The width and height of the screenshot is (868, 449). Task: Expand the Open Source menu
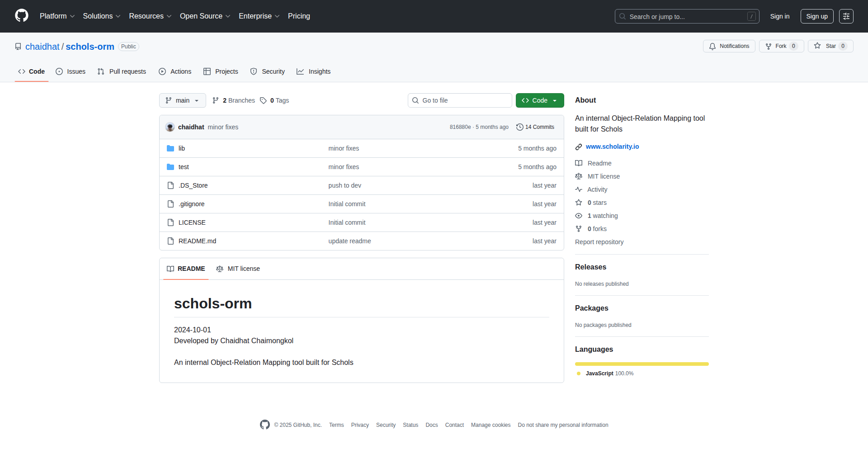(x=205, y=16)
